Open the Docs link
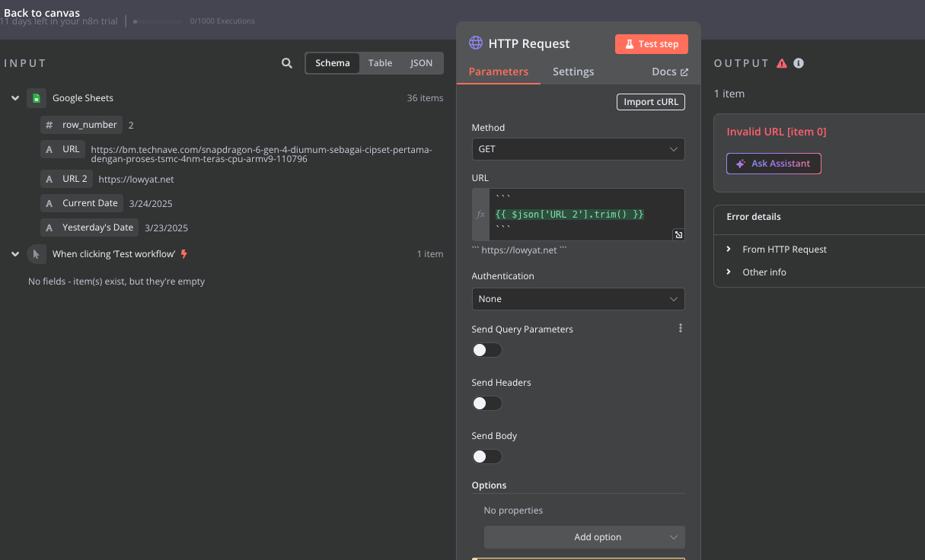The width and height of the screenshot is (925, 560). pos(670,72)
